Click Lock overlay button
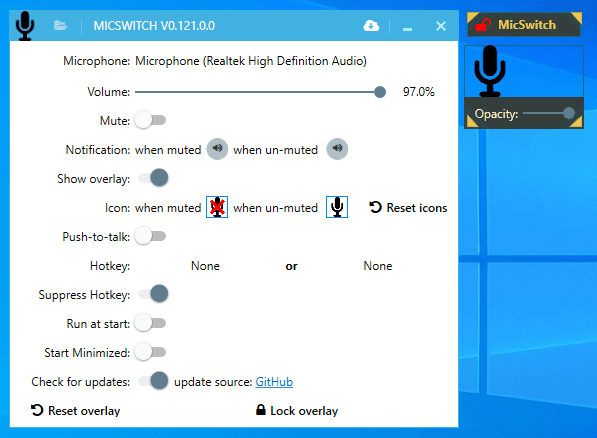This screenshot has width=597, height=438. (297, 411)
